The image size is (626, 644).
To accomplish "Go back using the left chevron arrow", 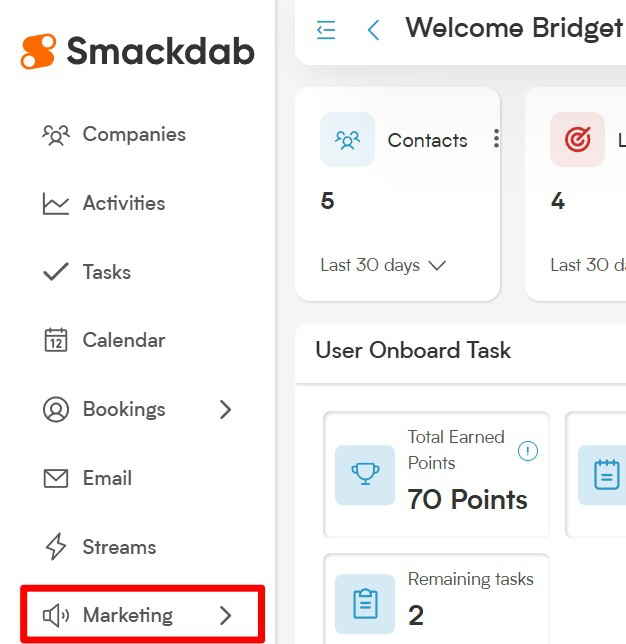I will pos(373,30).
